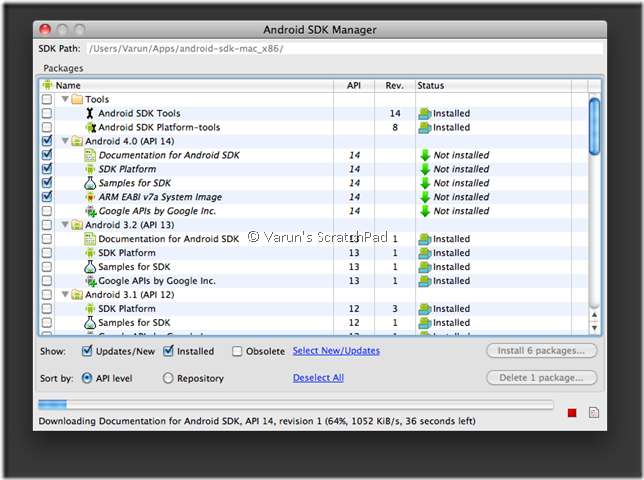The image size is (644, 480).
Task: Select the API level sort radio button
Action: click(x=87, y=378)
